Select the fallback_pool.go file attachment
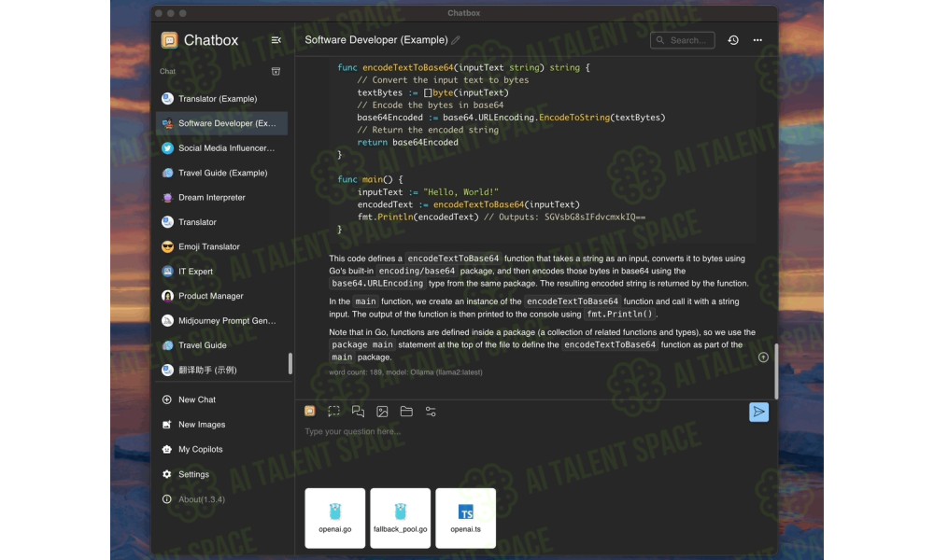Screen dimensions: 934x560 401,518
